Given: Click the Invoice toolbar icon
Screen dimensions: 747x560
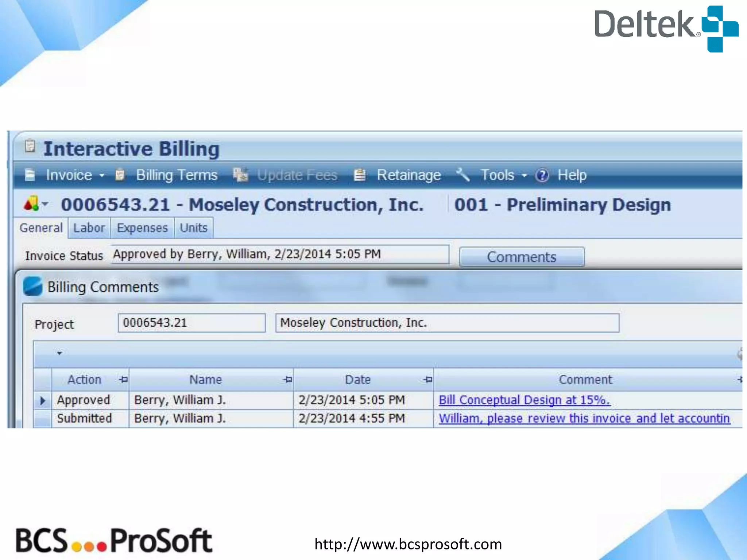Looking at the screenshot, I should tap(30, 175).
